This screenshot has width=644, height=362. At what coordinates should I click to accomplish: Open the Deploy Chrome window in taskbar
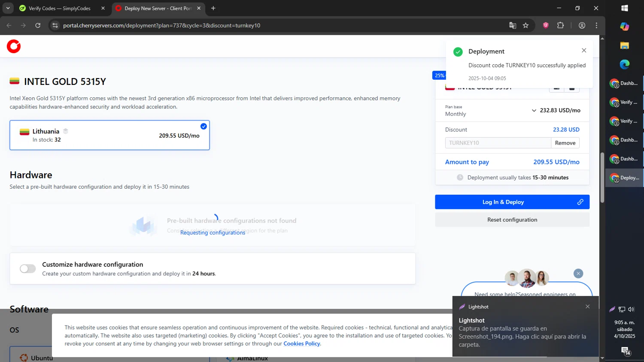click(625, 178)
